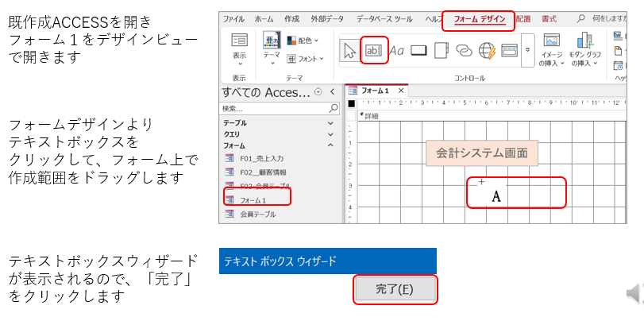Select the Text Box control tool

click(373, 51)
